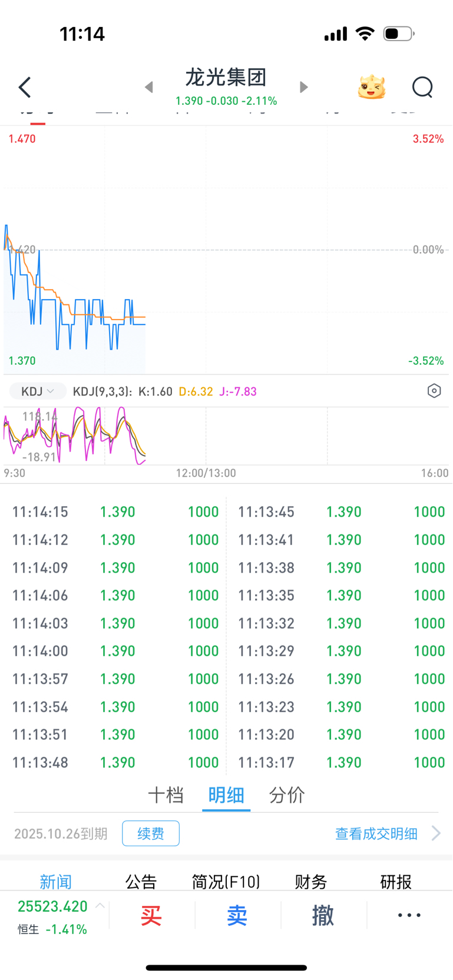Tap the 龙光集团 stock title
The image size is (453, 980).
pos(226,77)
